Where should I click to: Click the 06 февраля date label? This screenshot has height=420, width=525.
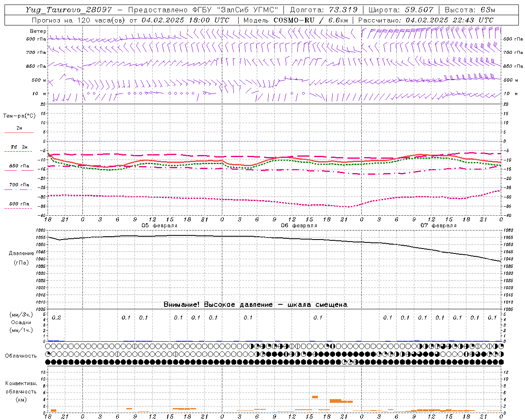click(299, 226)
